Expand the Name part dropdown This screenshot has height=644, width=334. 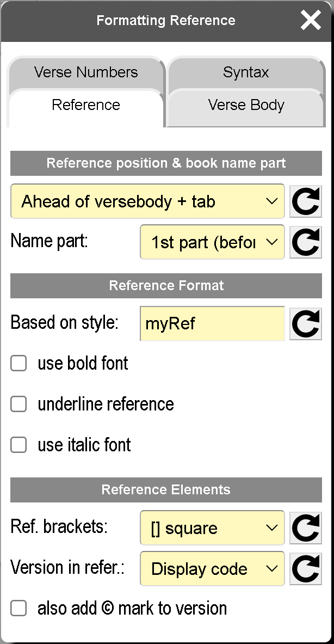tap(212, 242)
